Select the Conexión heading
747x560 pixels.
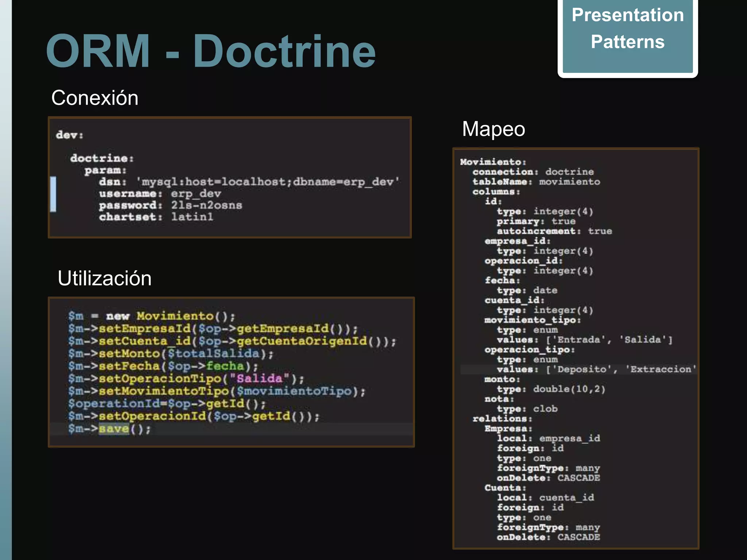(x=95, y=98)
